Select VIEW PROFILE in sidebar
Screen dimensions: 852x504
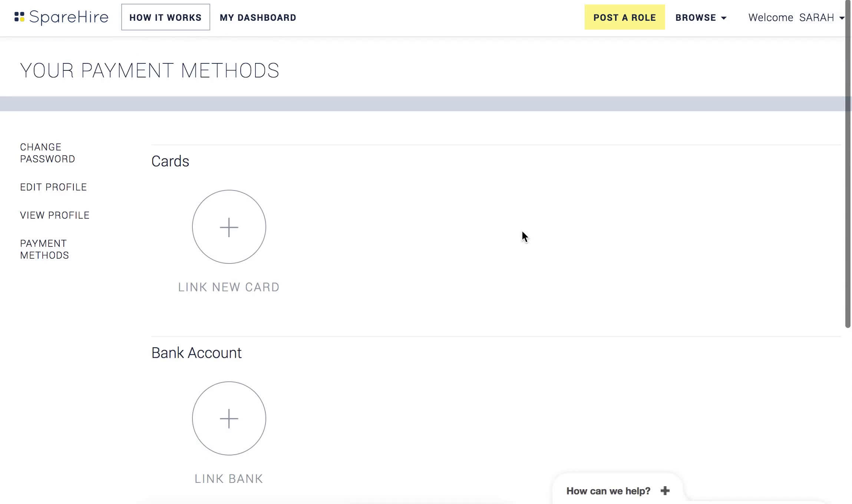[55, 215]
